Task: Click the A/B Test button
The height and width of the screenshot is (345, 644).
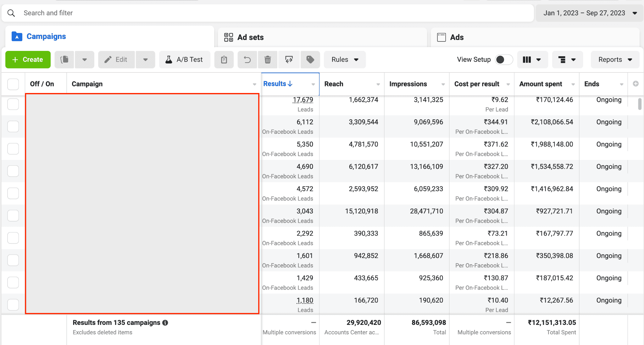Action: click(185, 59)
